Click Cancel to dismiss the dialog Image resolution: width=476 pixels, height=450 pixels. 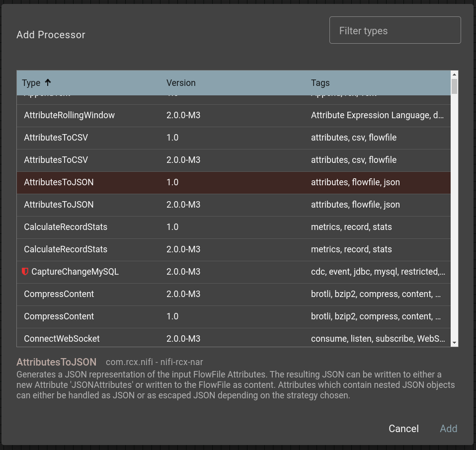[403, 429]
